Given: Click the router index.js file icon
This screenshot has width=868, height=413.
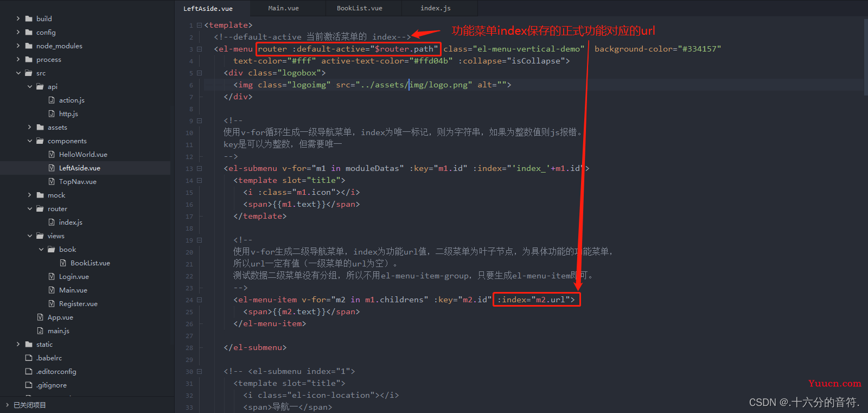Looking at the screenshot, I should pos(52,222).
